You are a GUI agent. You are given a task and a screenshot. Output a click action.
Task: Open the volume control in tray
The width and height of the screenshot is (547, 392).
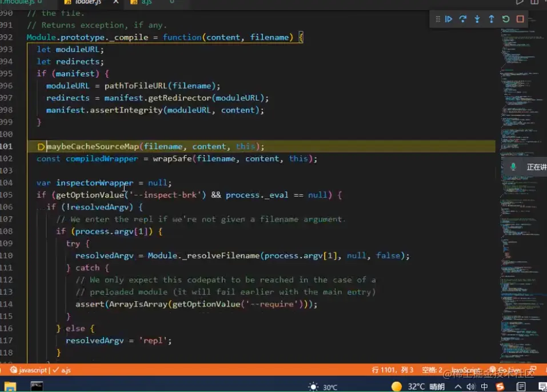point(471,386)
